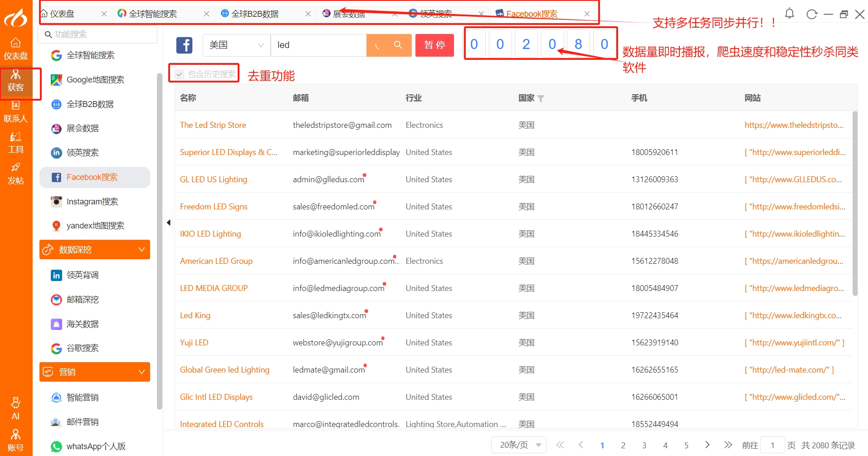Open the 20条/页 page size dropdown
Image resolution: width=868 pixels, height=456 pixels.
tap(519, 445)
